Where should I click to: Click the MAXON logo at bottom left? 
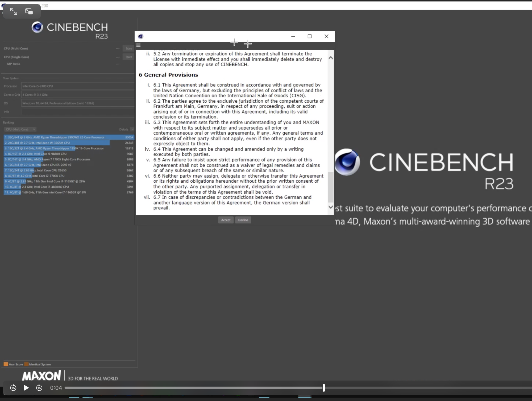coord(41,376)
